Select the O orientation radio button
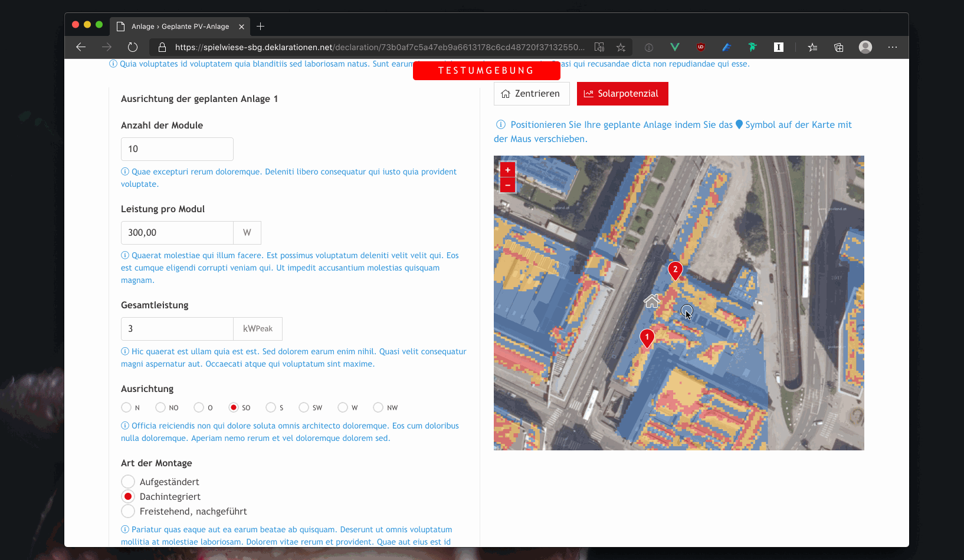 [x=199, y=407]
